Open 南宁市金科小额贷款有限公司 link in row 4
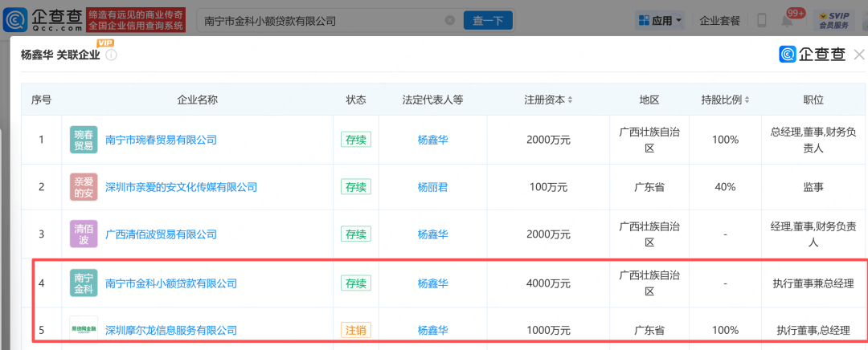 [x=171, y=283]
